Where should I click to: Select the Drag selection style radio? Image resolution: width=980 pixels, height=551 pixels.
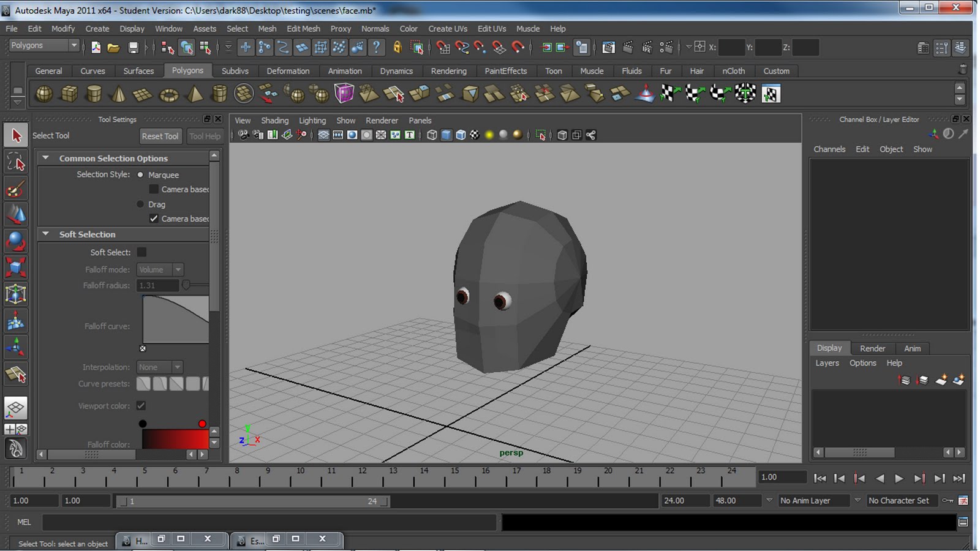pos(140,204)
